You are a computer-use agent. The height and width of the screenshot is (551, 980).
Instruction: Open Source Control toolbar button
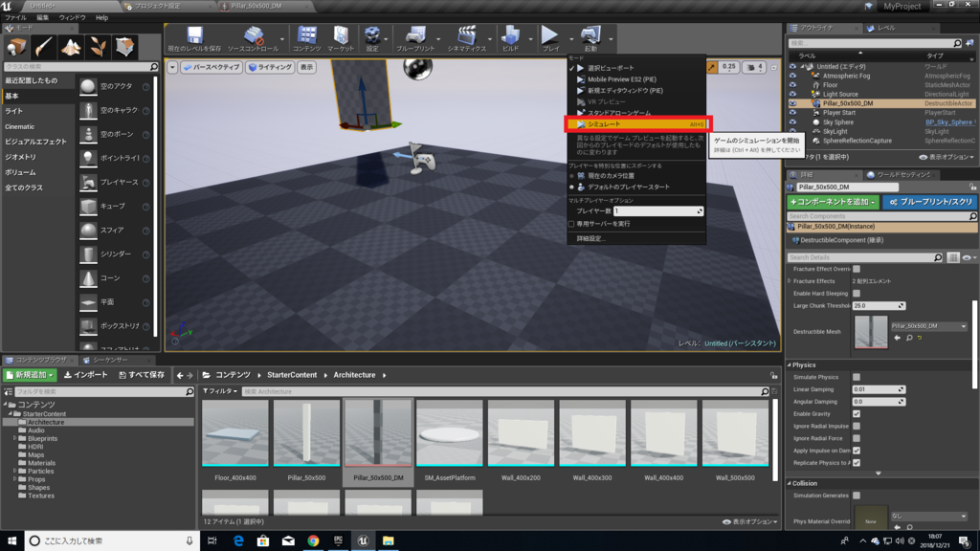pyautogui.click(x=253, y=38)
